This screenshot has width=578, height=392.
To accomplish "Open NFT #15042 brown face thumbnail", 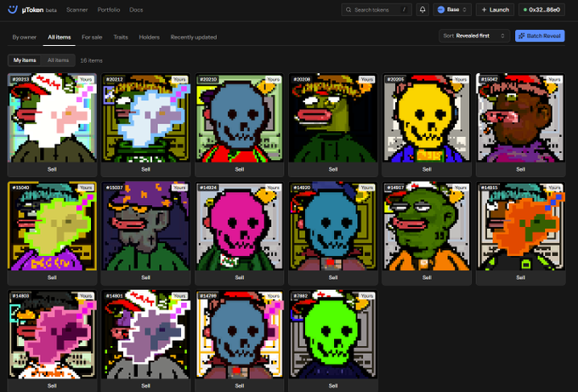I will click(x=520, y=117).
